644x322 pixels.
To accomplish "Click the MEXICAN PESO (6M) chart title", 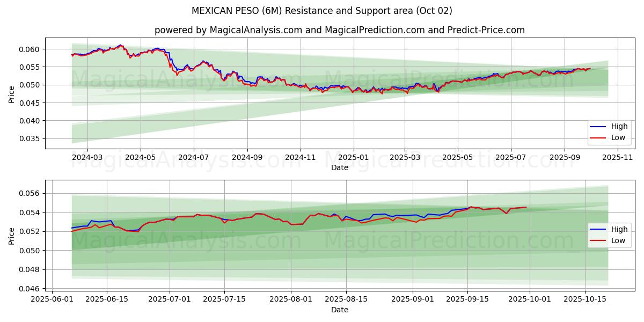I will point(322,11).
